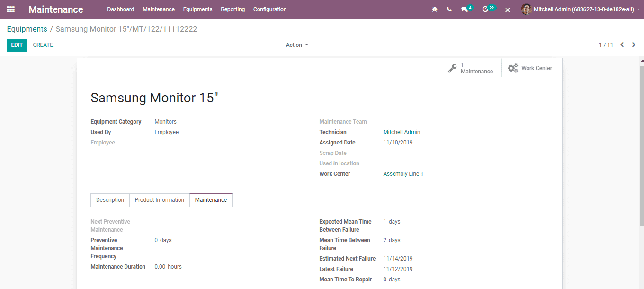Open the Assembly Line 1 link
The image size is (644, 289).
click(403, 174)
